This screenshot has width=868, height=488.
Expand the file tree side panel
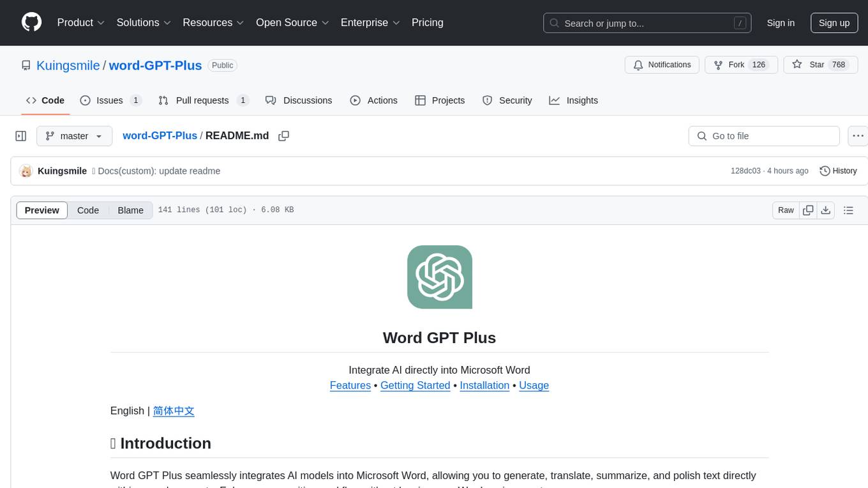click(21, 136)
